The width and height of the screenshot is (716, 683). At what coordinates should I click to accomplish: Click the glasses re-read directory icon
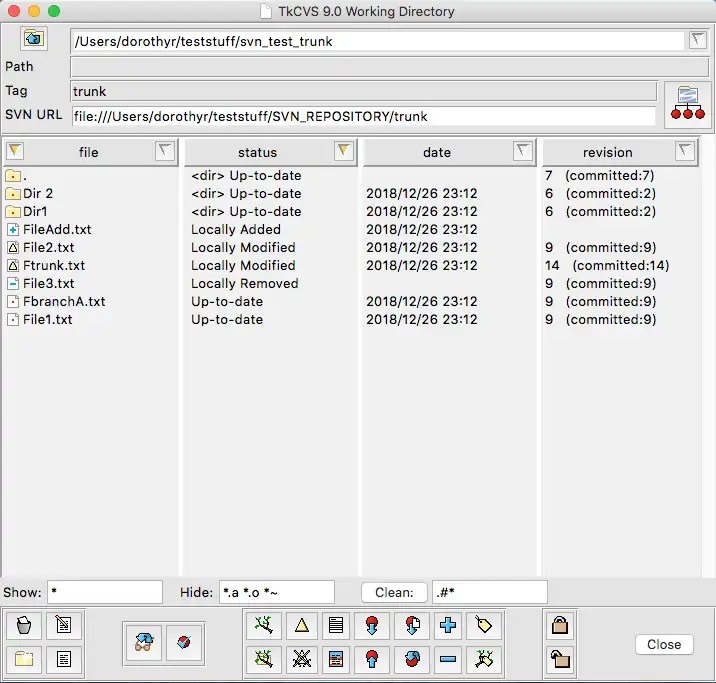(144, 642)
